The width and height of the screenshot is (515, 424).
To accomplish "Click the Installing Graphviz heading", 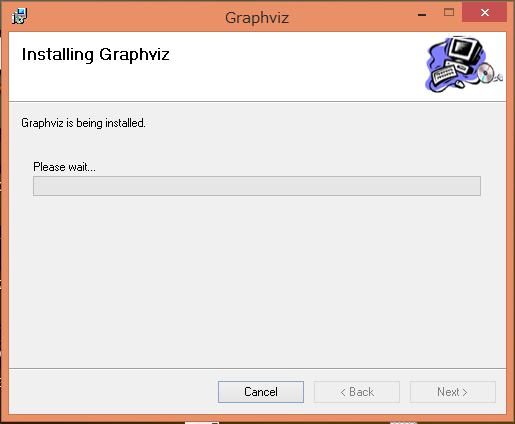I will click(95, 55).
